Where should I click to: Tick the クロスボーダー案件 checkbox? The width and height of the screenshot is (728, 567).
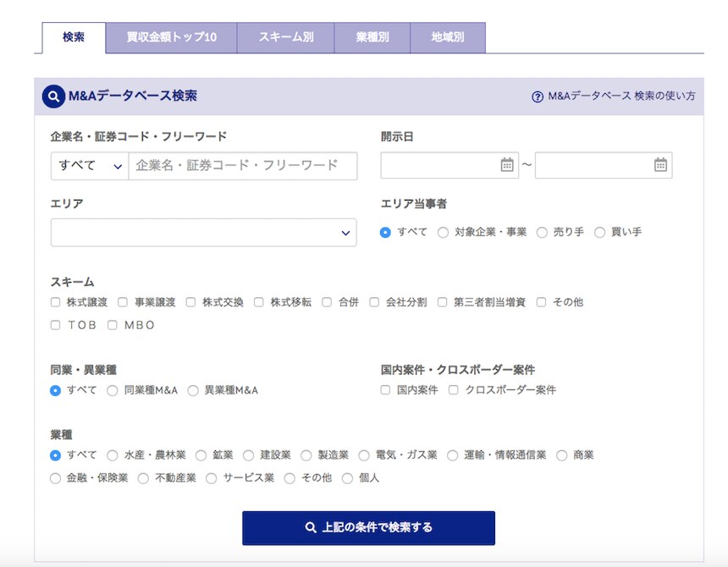pyautogui.click(x=454, y=390)
